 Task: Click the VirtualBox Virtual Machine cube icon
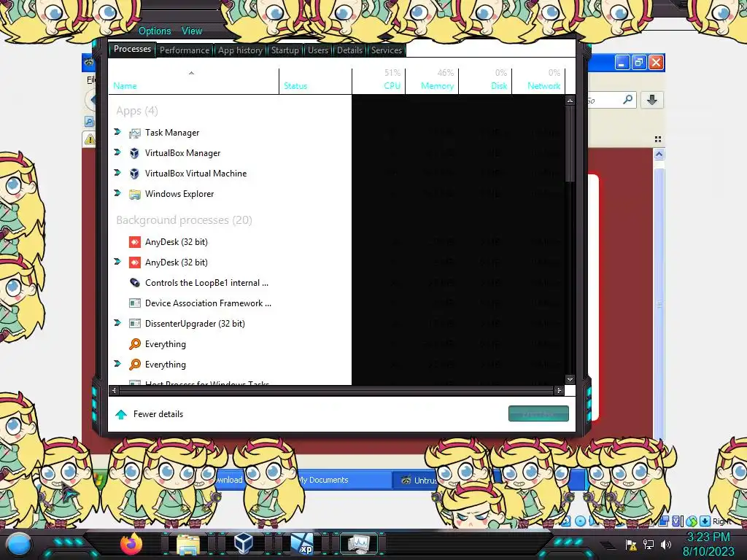[134, 174]
